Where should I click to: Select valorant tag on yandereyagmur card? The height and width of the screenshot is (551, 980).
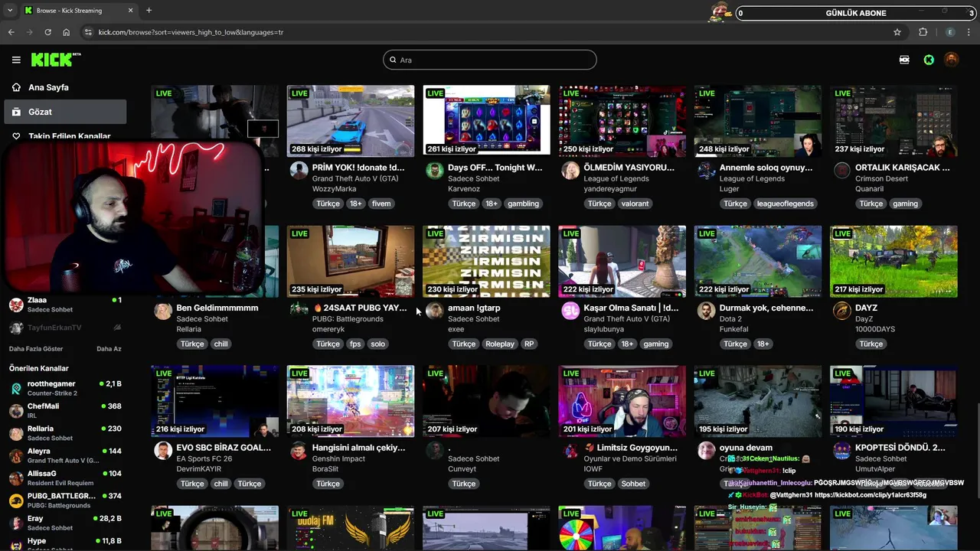(x=635, y=204)
